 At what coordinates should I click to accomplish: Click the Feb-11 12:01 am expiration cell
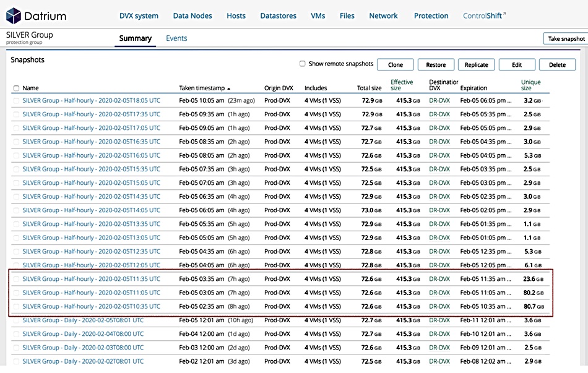[x=486, y=320]
